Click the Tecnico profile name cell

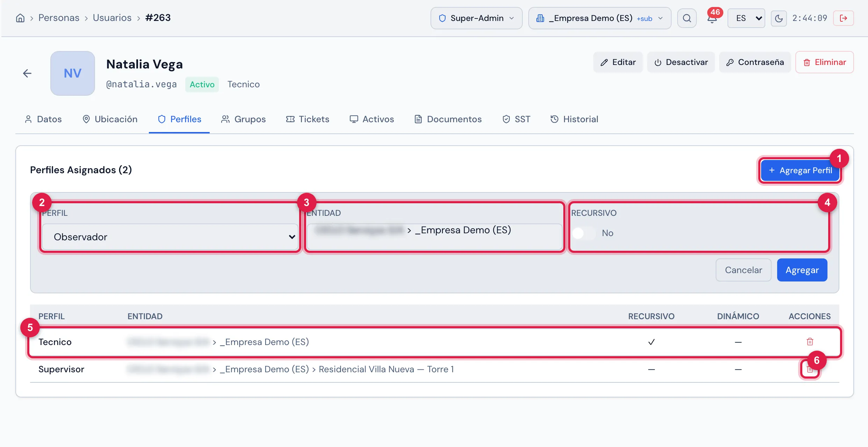coord(55,342)
